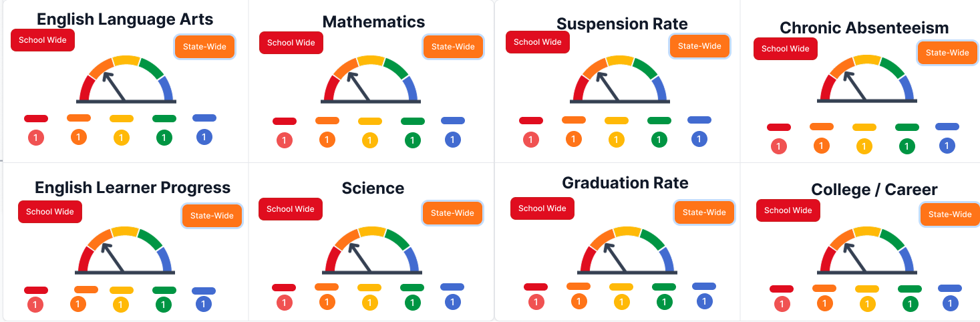Choose School Wide for College / Career
This screenshot has width=980, height=322.
(x=788, y=210)
